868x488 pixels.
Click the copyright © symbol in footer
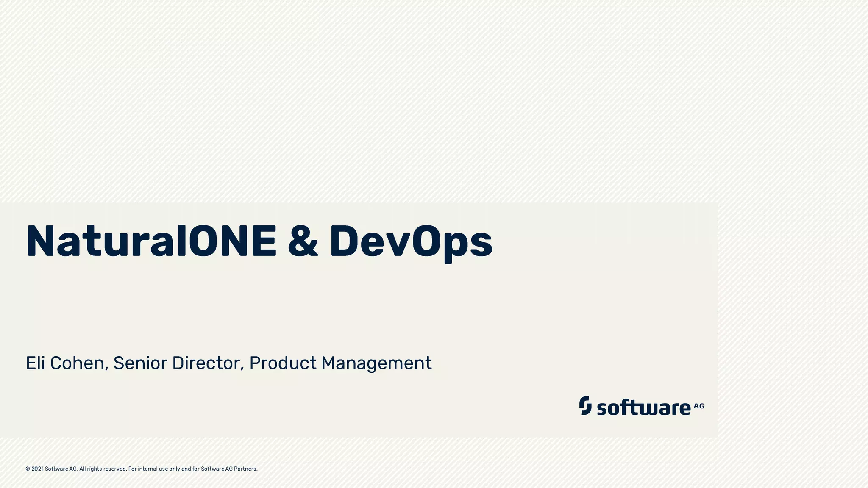[x=28, y=469]
